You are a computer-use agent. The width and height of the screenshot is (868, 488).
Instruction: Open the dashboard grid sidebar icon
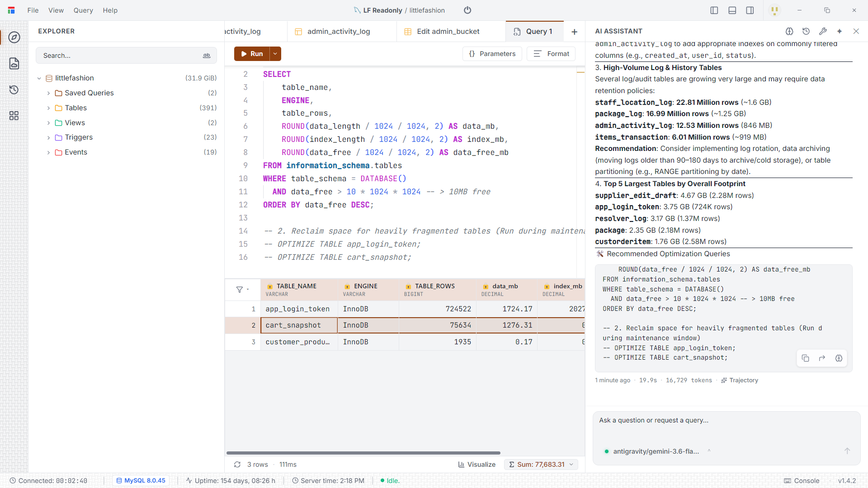point(14,116)
